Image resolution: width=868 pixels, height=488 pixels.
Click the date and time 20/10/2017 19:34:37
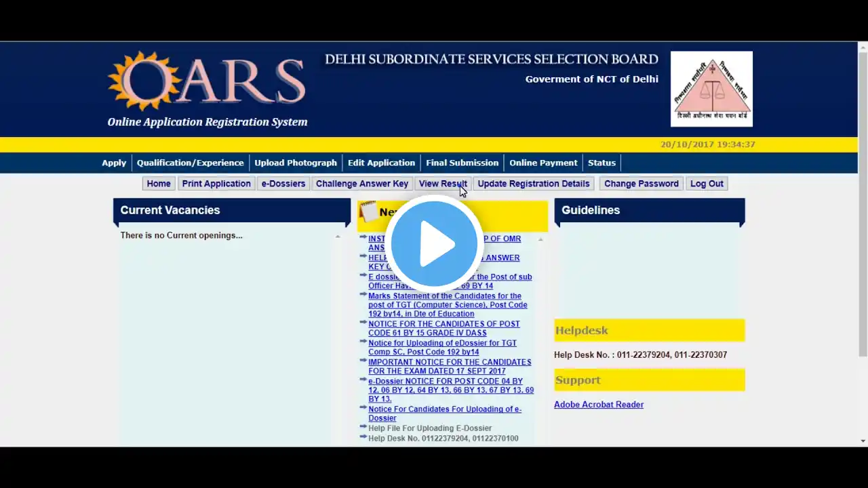(x=708, y=144)
